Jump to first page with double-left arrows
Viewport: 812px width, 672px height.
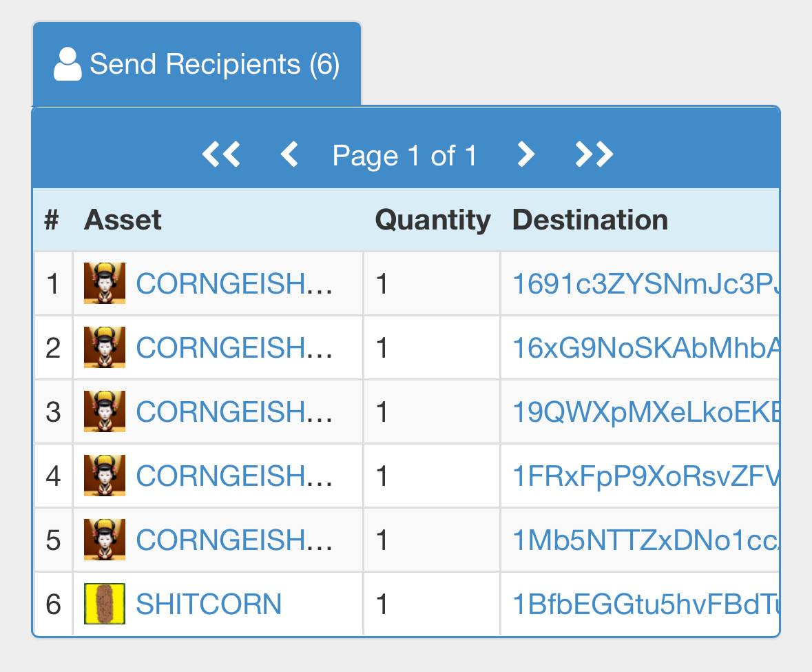click(221, 154)
